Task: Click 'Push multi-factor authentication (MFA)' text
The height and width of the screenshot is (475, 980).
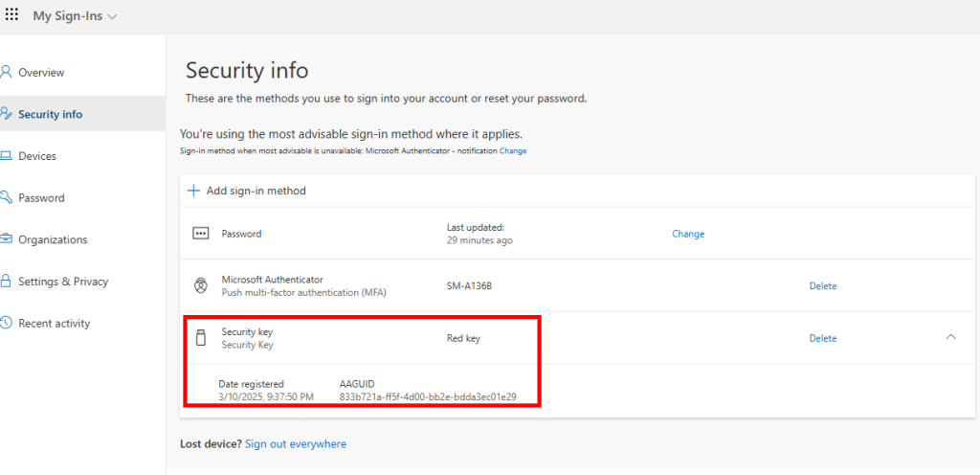Action: click(303, 292)
